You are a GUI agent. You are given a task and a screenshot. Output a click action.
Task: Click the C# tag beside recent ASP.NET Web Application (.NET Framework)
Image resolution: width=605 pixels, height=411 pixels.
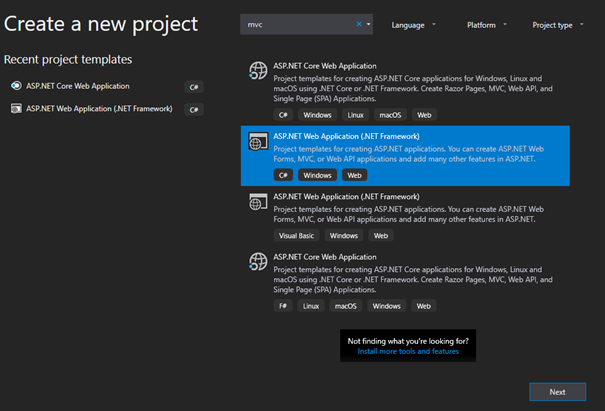194,110
